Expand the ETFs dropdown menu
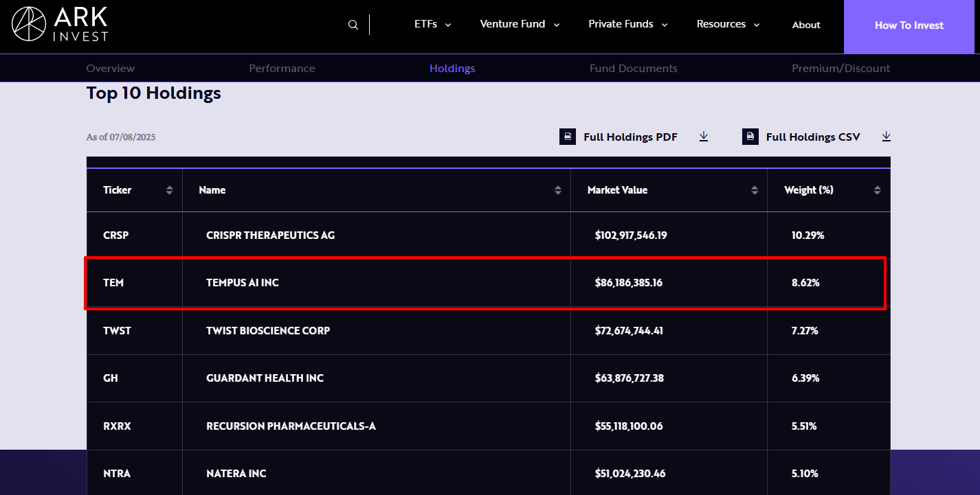This screenshot has width=980, height=495. coord(433,24)
